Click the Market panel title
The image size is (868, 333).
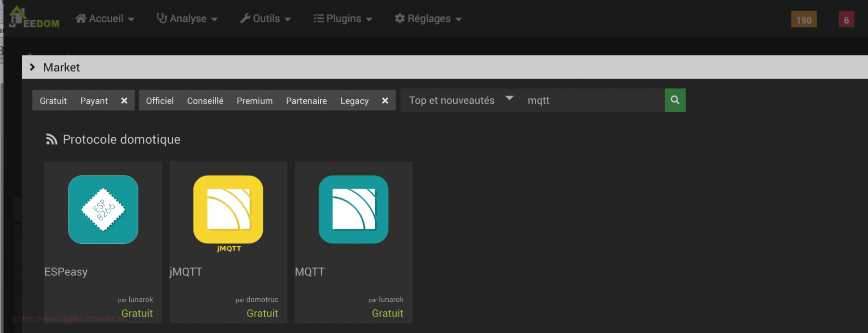pos(61,67)
